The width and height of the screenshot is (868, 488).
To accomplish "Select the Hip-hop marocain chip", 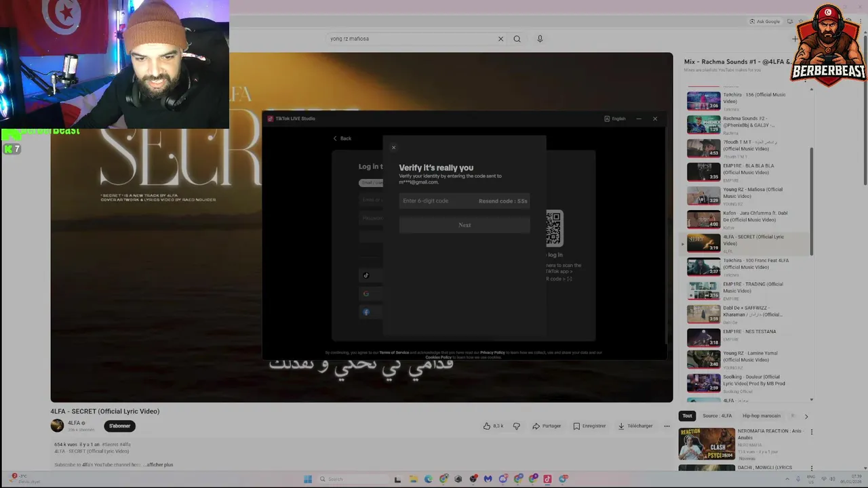I will pyautogui.click(x=761, y=415).
